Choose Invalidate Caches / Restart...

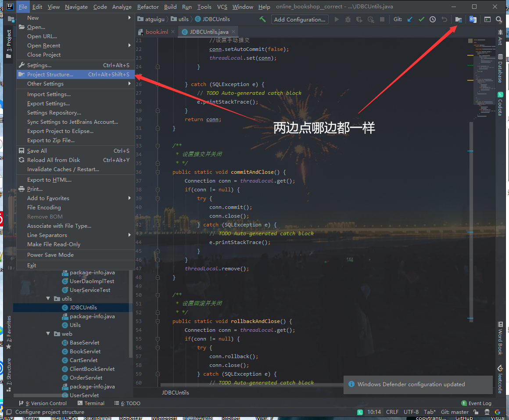75,169
